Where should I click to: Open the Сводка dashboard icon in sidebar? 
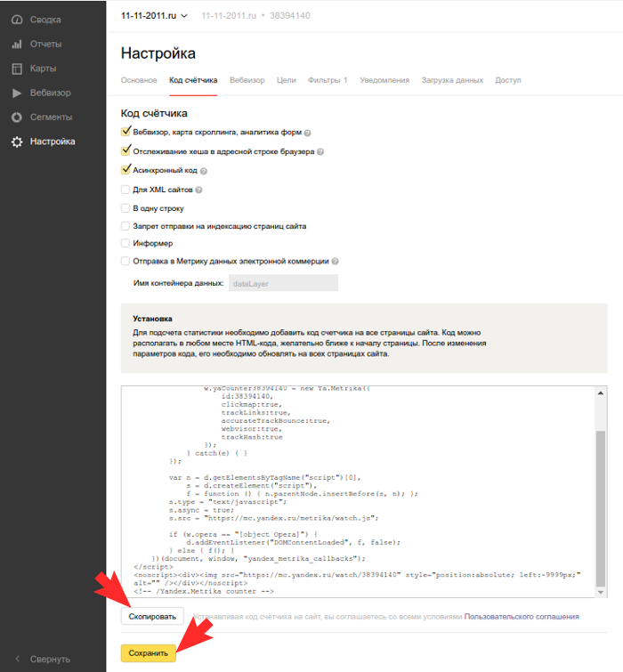pyautogui.click(x=17, y=20)
